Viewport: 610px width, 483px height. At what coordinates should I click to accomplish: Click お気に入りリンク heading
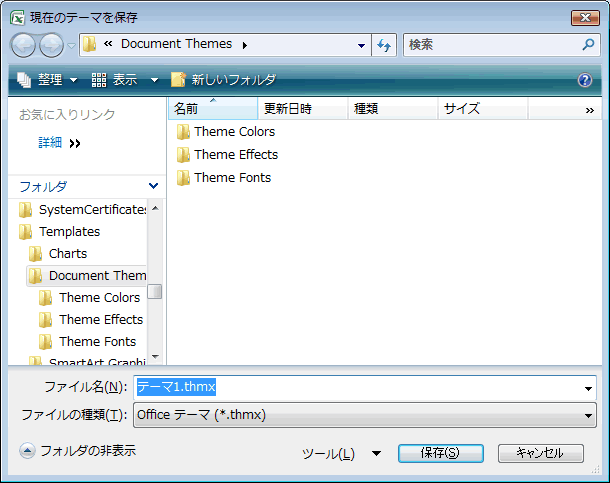tap(67, 114)
